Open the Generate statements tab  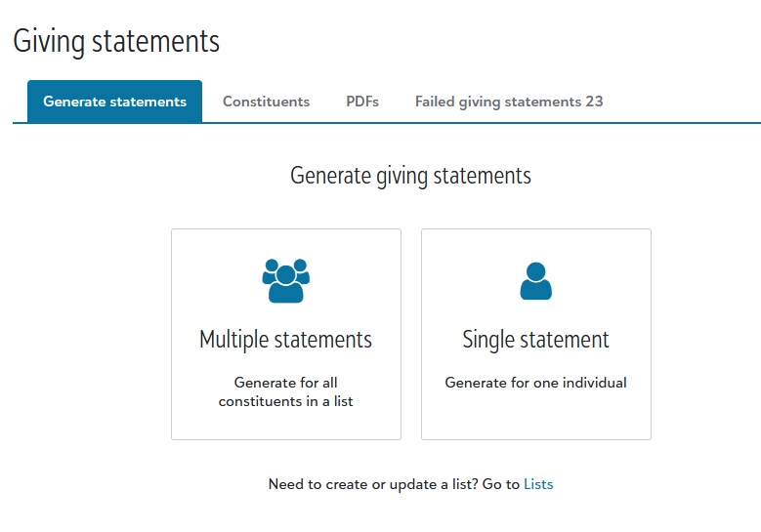click(x=114, y=102)
